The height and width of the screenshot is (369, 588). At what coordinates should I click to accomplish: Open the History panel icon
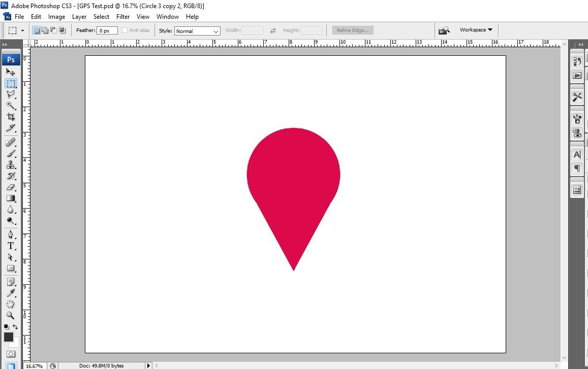pos(577,61)
